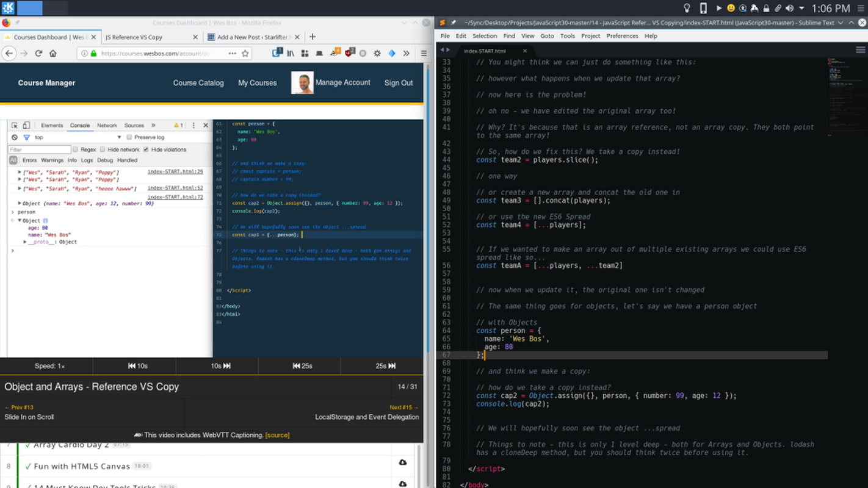The image size is (868, 488).
Task: Switch to the Network DevTools tab
Action: click(107, 125)
